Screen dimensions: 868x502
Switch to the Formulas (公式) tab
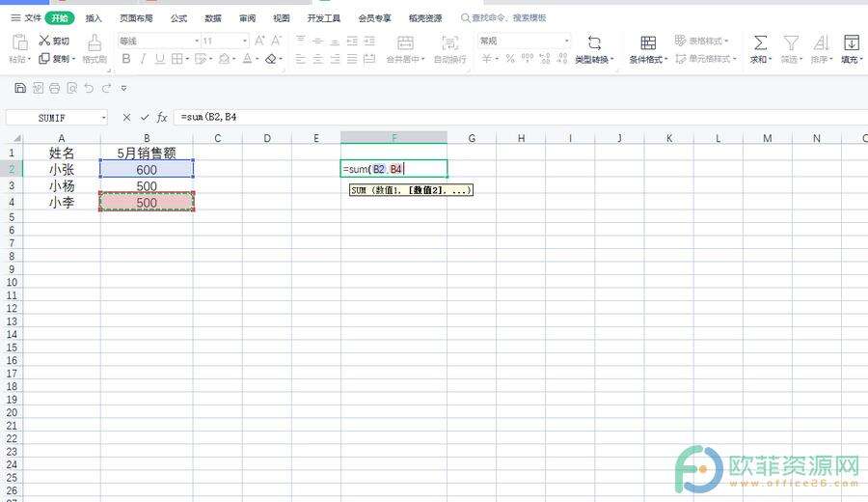click(x=178, y=17)
